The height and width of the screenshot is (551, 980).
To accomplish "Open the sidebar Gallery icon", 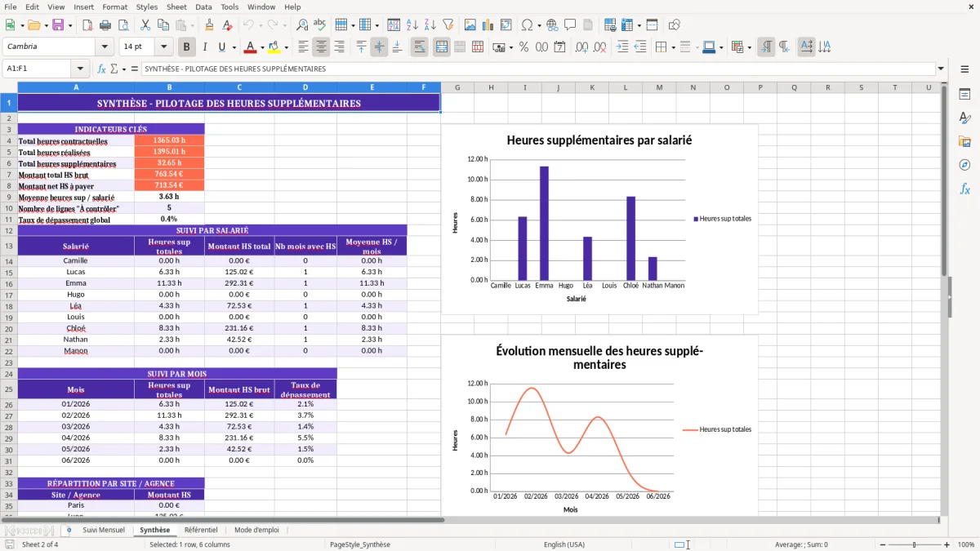I will (964, 141).
